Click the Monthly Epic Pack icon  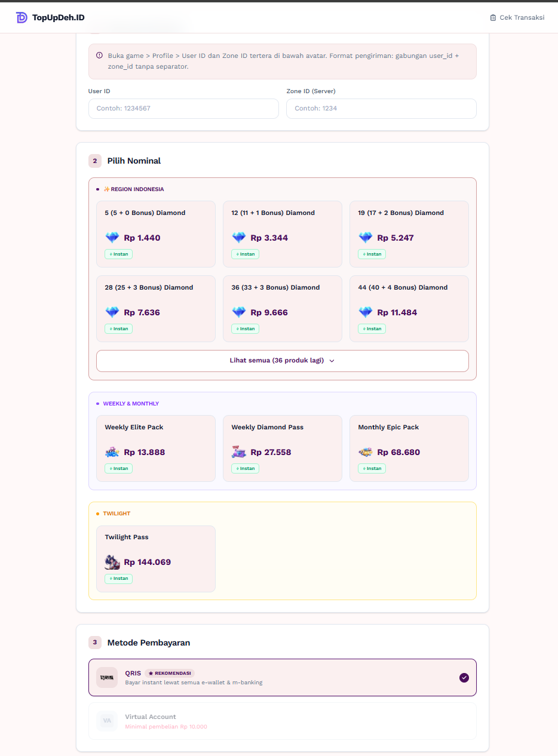tap(366, 452)
